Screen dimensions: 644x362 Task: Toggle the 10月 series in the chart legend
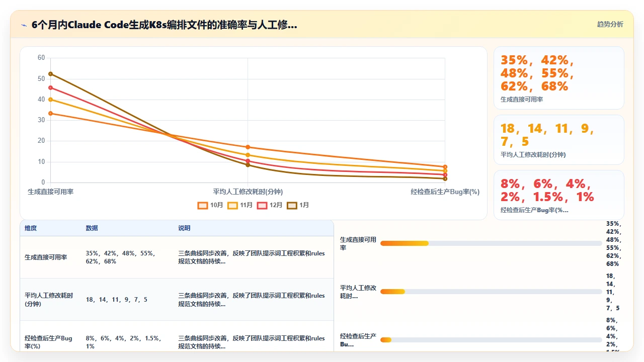pyautogui.click(x=211, y=205)
